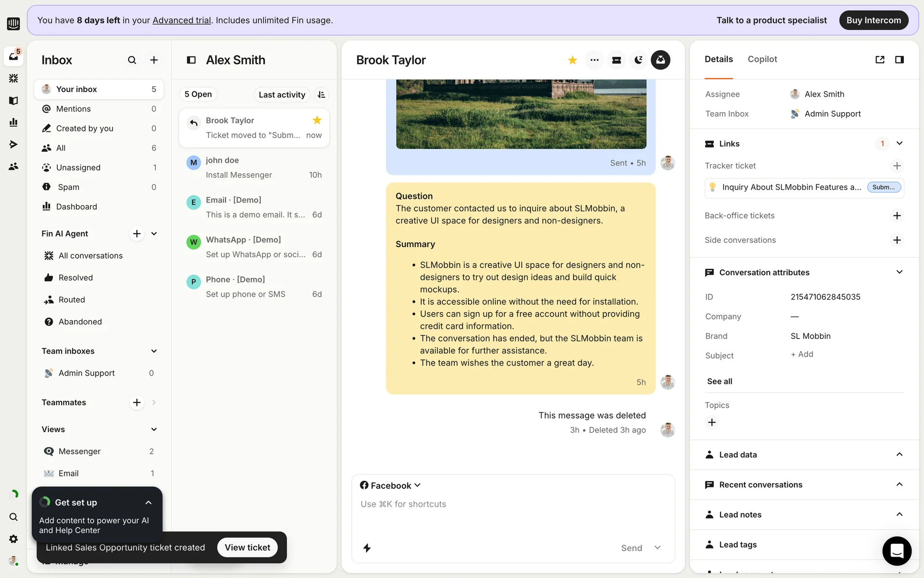Open the Advanced trial link

[x=181, y=20]
